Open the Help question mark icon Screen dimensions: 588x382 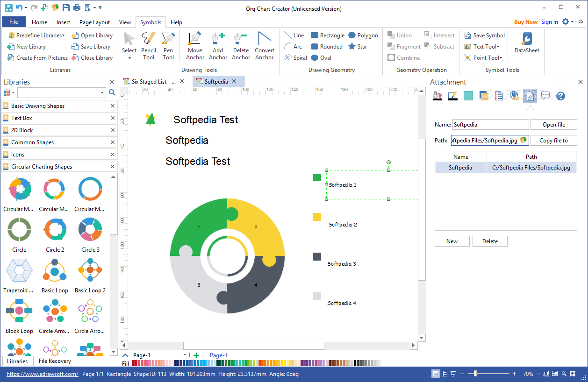(561, 96)
